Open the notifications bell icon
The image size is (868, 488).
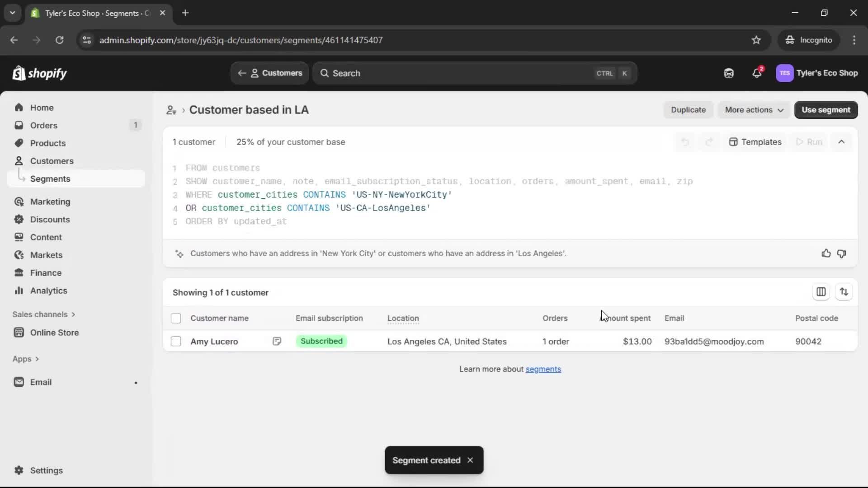[757, 73]
